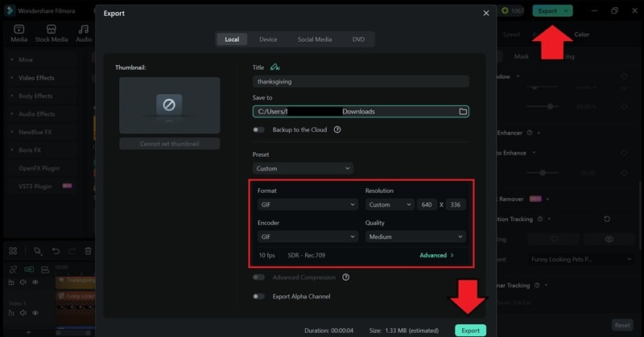The image size is (644, 337).
Task: Expand the Video Effects category
Action: pyautogui.click(x=36, y=77)
